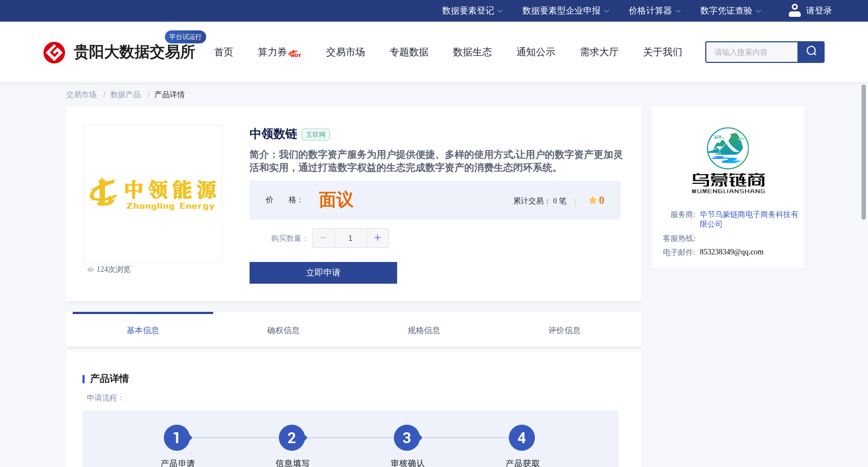This screenshot has height=467, width=868.
Task: Click the purchase quantity field showing 1
Action: pos(350,238)
